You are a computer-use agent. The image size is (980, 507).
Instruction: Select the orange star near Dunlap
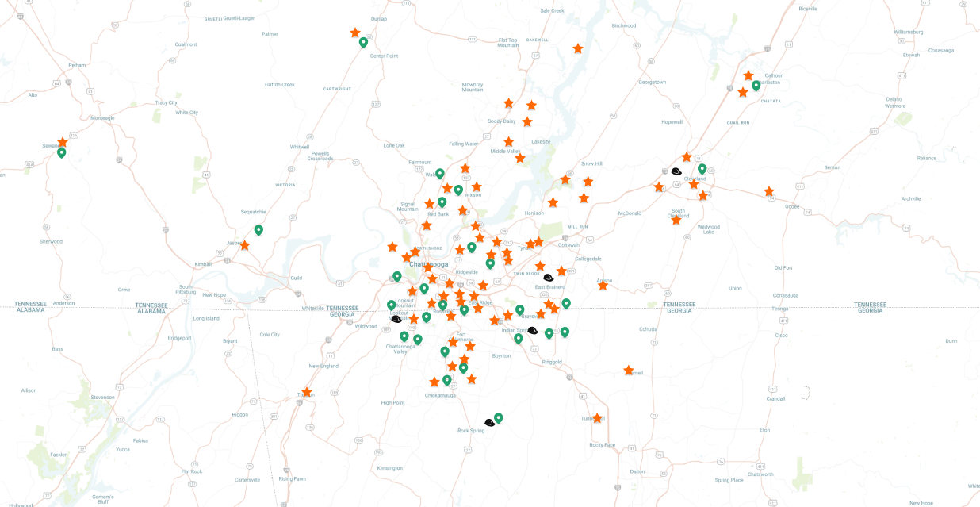point(355,33)
